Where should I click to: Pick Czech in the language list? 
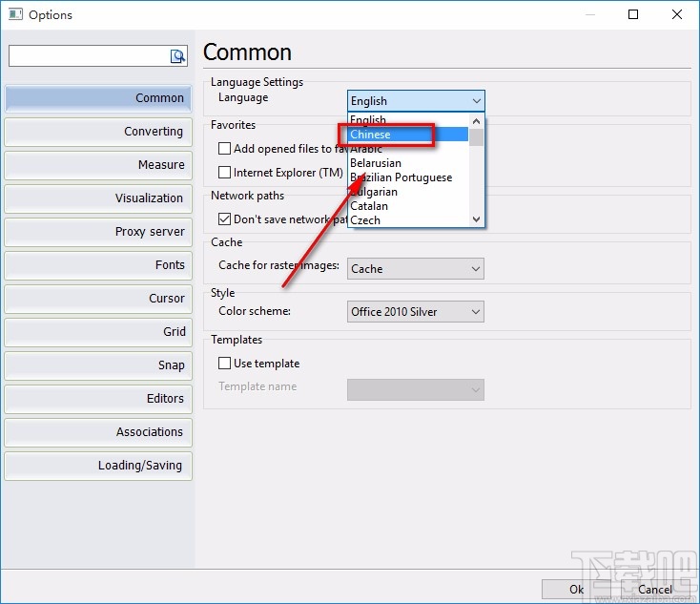pos(408,220)
